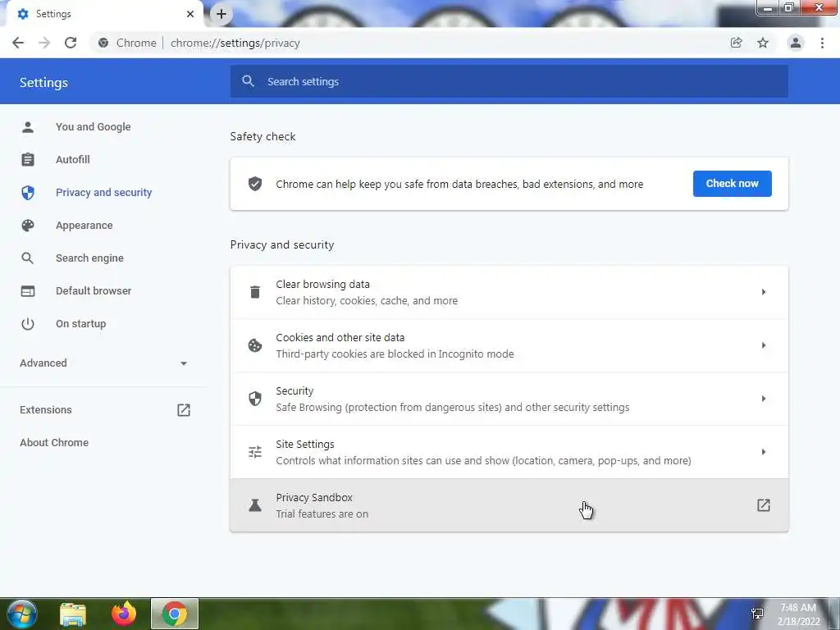840x630 pixels.
Task: Click the Settings browser tab
Action: (104, 14)
